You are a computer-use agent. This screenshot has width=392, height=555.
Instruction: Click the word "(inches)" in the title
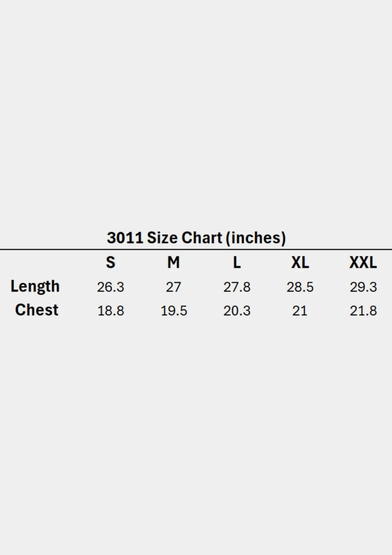click(x=256, y=238)
